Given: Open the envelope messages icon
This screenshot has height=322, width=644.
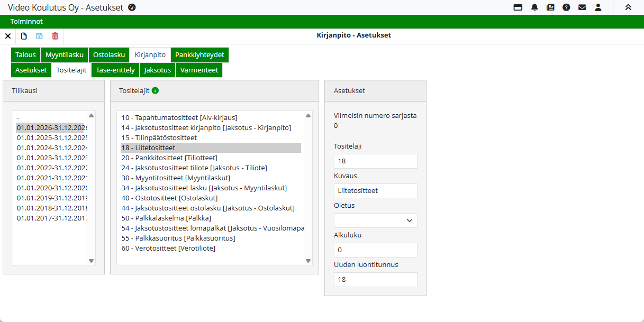Looking at the screenshot, I should tap(582, 7).
